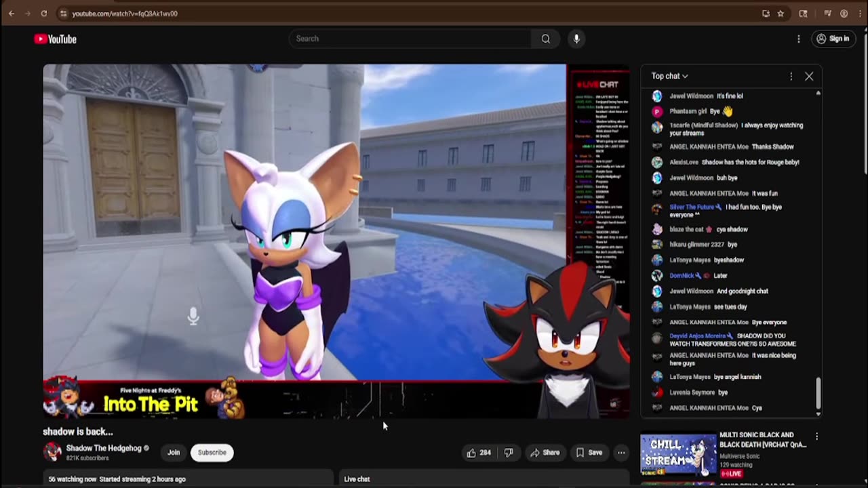Bookmark this page with the star icon
The width and height of the screenshot is (868, 488).
(x=781, y=14)
